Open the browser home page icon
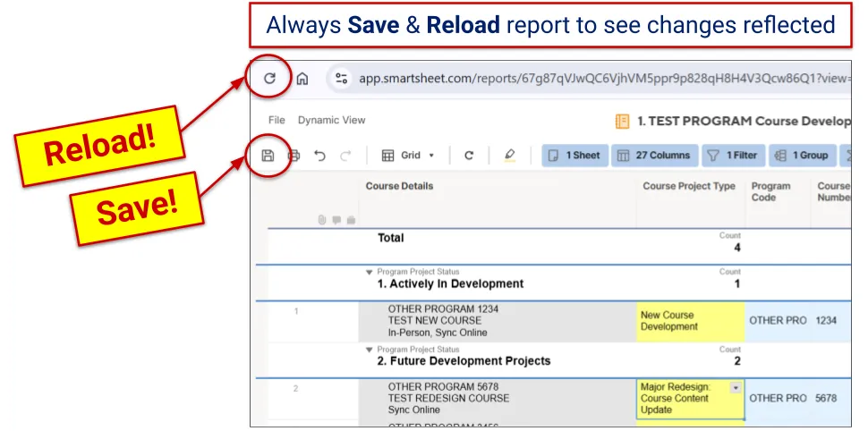 click(302, 79)
